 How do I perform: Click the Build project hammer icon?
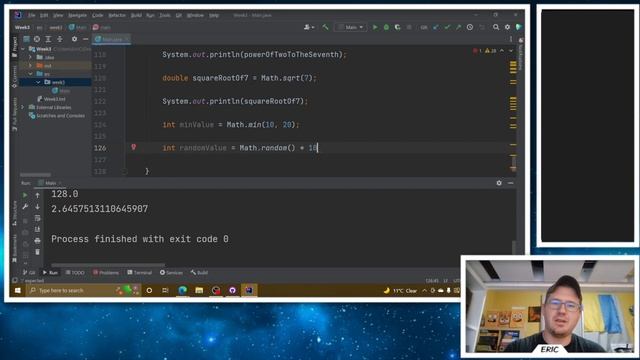[325, 27]
